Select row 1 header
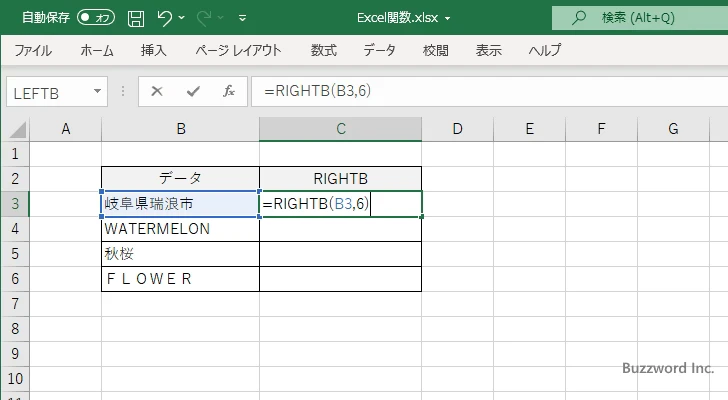The height and width of the screenshot is (400, 728). [15, 154]
